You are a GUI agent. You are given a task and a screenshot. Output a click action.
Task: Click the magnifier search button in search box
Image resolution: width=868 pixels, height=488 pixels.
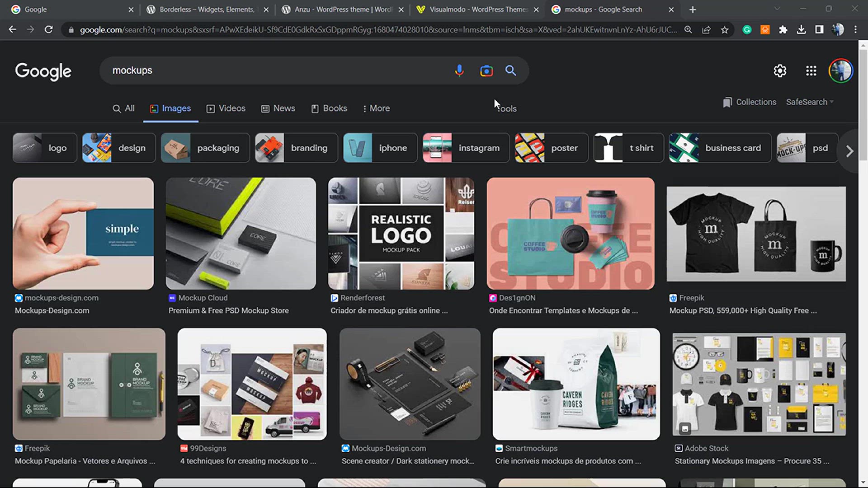coord(511,70)
